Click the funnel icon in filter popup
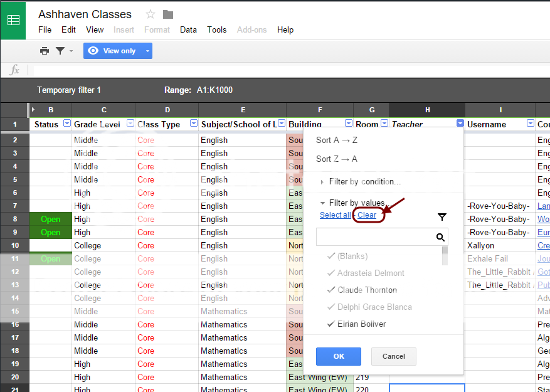This screenshot has width=550, height=392. (442, 217)
